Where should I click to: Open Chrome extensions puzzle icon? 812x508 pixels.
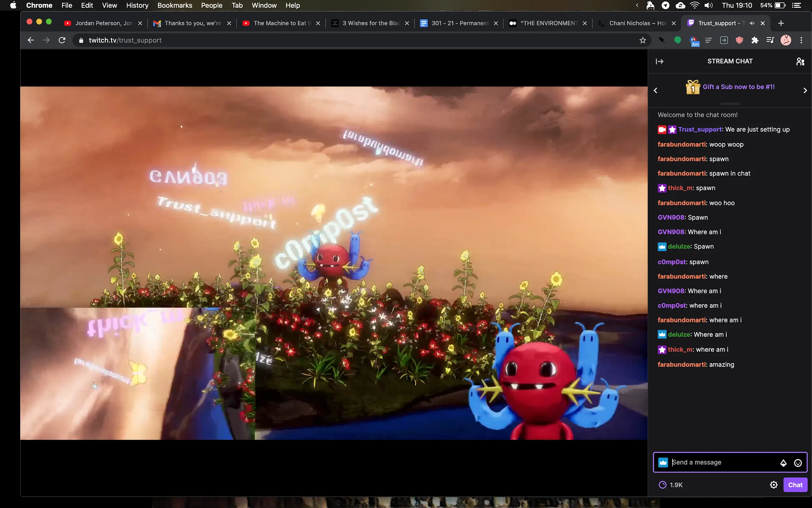coord(755,40)
